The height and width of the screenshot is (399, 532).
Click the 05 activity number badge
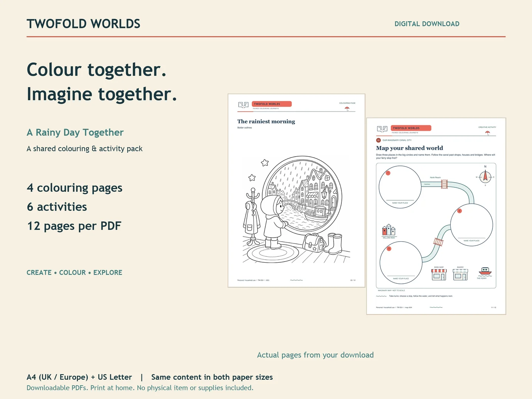[x=378, y=140]
